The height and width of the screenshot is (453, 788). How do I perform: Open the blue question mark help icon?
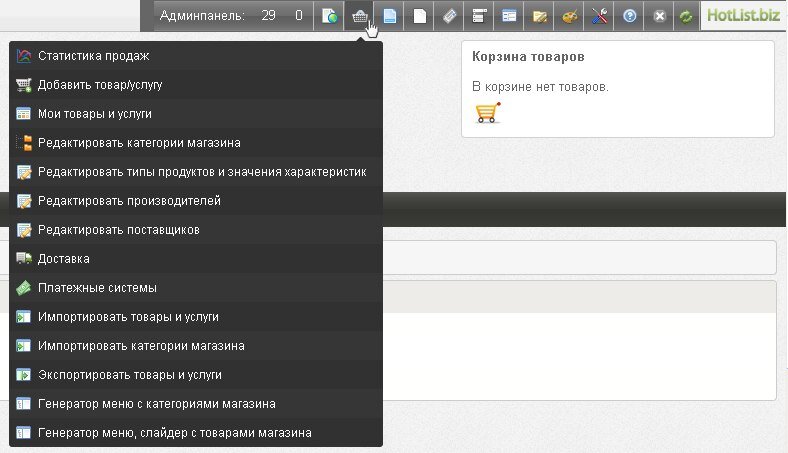[x=629, y=16]
